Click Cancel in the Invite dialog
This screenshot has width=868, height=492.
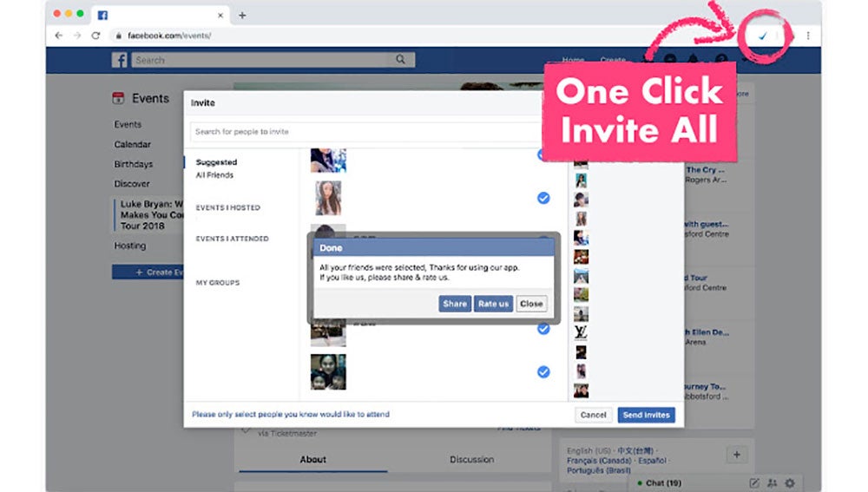coord(594,415)
